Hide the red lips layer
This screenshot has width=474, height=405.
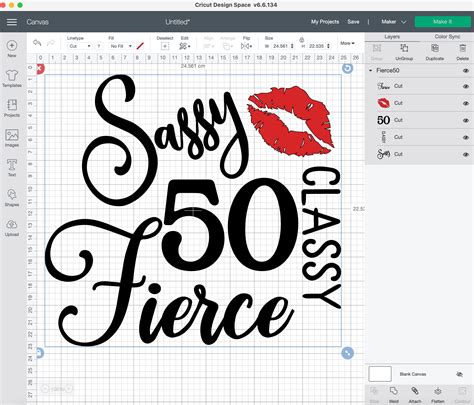point(466,103)
